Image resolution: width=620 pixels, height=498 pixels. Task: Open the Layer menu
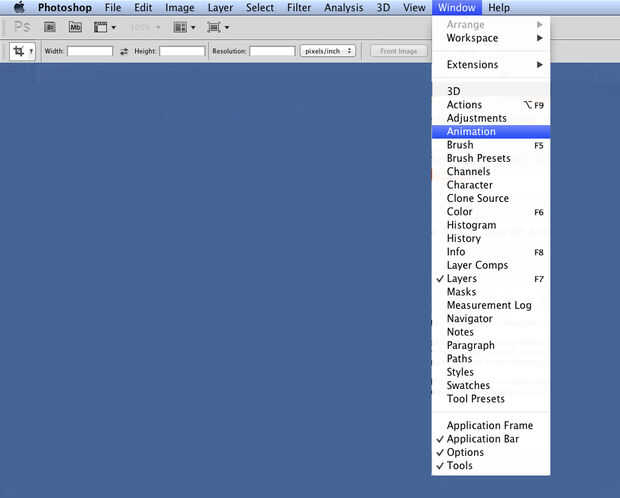pos(220,8)
